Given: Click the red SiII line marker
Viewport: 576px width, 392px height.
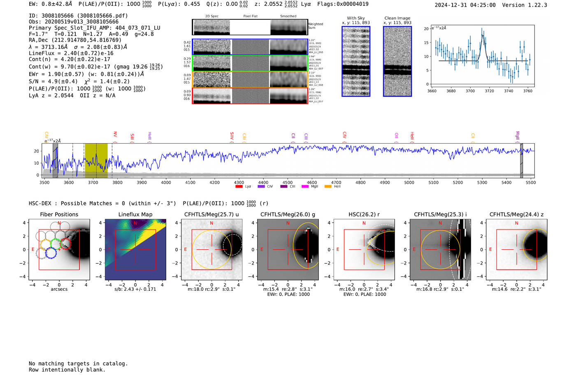Looking at the screenshot, I should click(132, 137).
